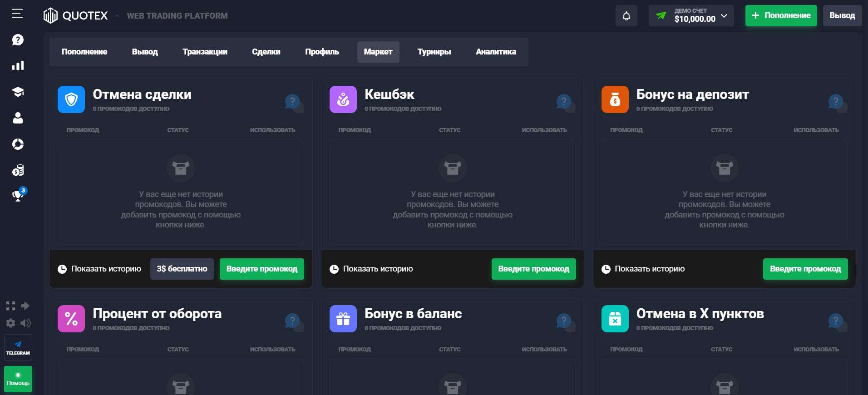868x395 pixels.
Task: Show history in Кешбэк card
Action: point(371,269)
